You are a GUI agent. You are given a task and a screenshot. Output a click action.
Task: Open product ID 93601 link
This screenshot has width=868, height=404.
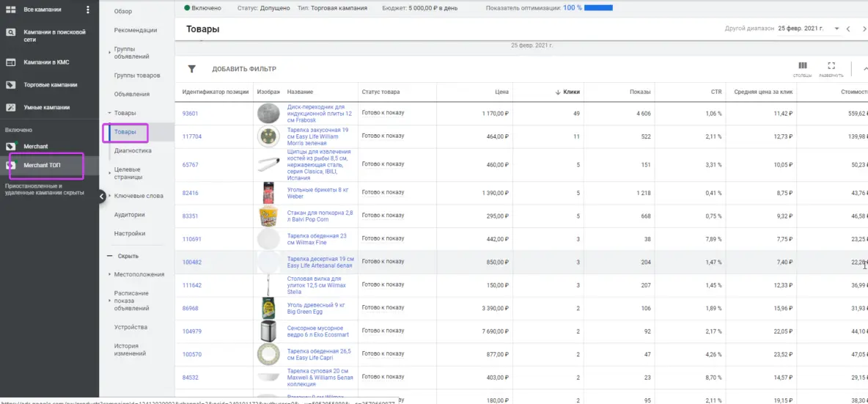click(190, 114)
